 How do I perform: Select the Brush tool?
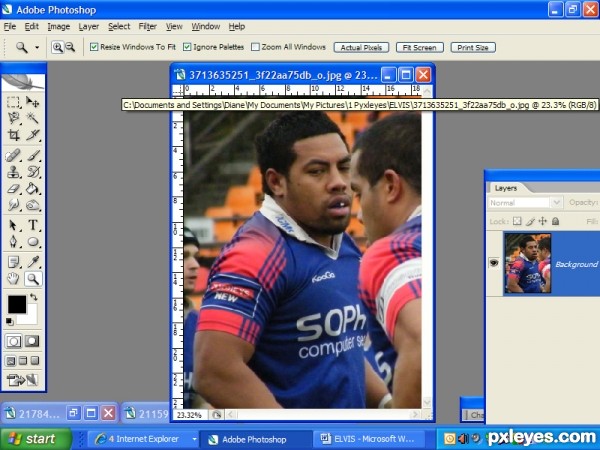click(33, 155)
